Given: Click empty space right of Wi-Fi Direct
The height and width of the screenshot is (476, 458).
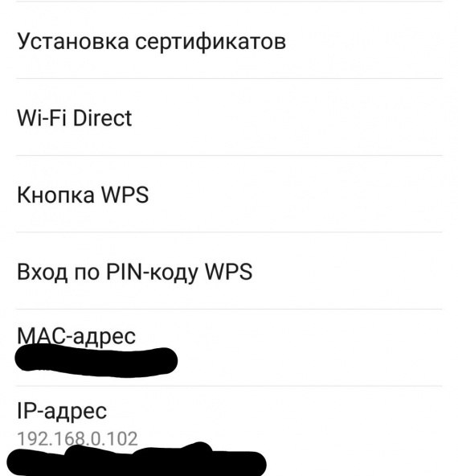Looking at the screenshot, I should [x=294, y=117].
